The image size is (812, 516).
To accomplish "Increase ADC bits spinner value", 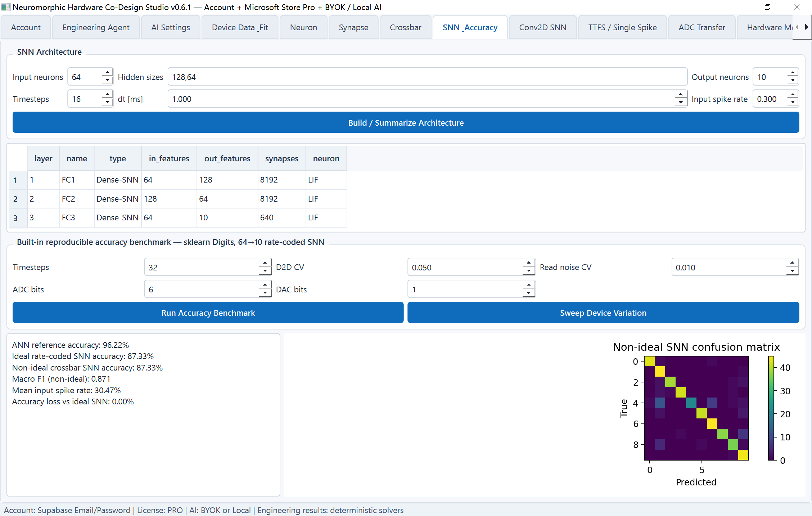I will coord(265,285).
